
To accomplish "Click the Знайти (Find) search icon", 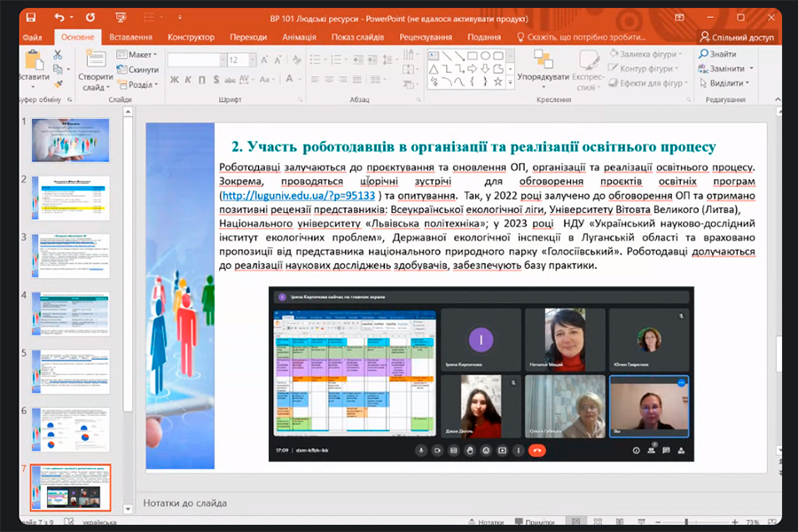I will 703,54.
